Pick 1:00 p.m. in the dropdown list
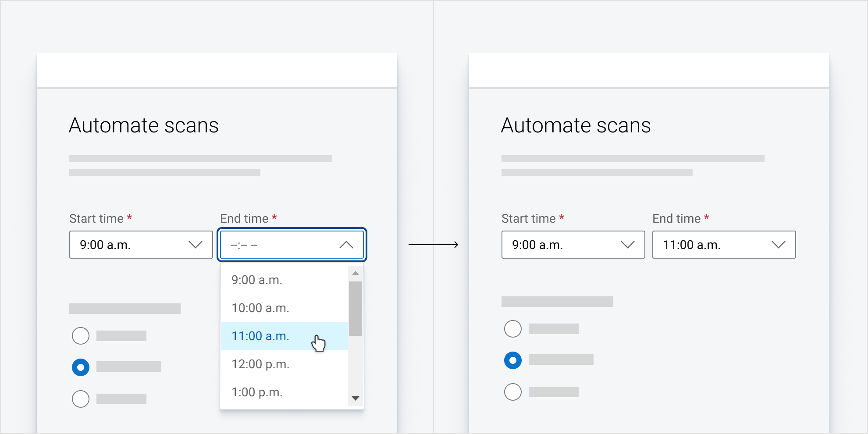Image resolution: width=868 pixels, height=434 pixels. click(257, 392)
